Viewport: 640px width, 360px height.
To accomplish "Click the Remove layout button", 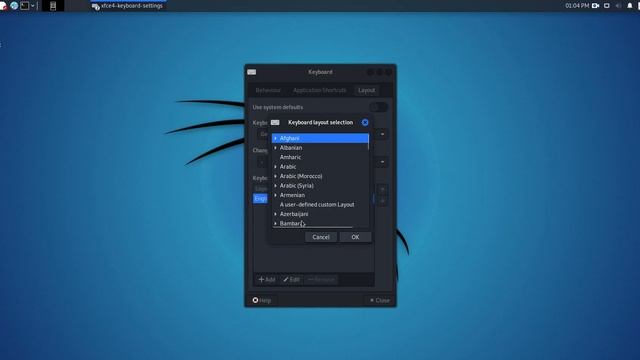I will 321,280.
